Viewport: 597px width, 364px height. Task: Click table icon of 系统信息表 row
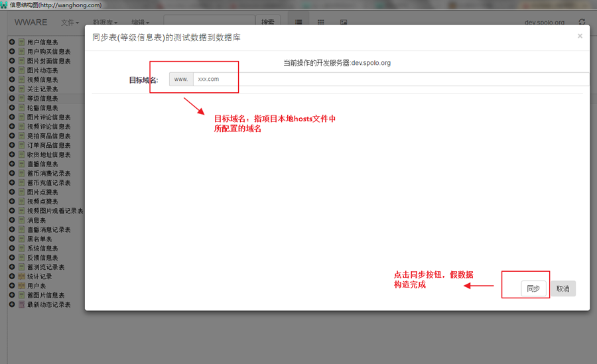22,248
